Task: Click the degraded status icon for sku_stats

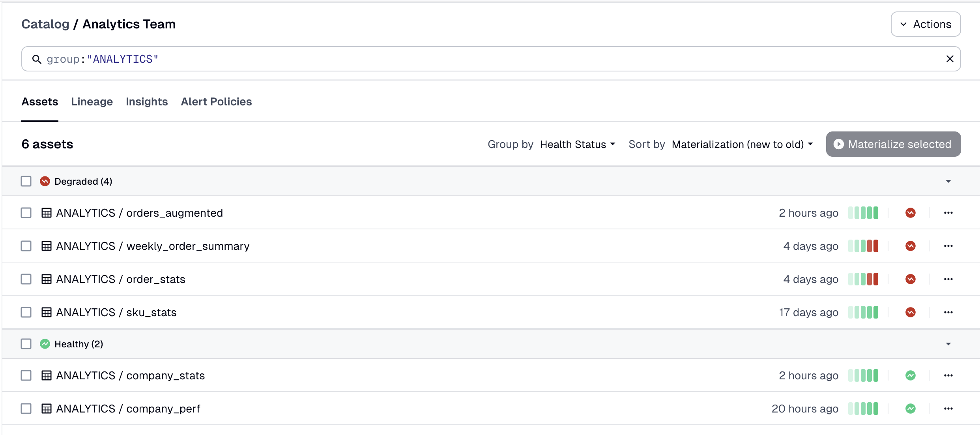Action: (911, 312)
